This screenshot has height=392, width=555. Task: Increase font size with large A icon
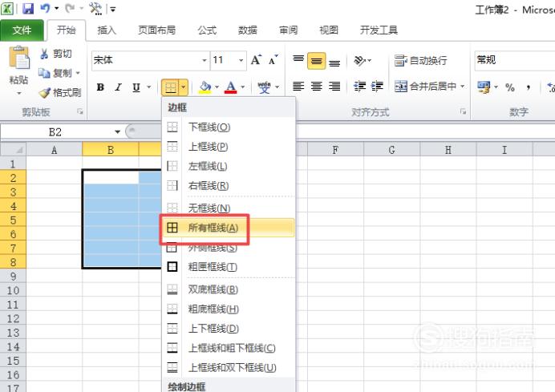(x=256, y=60)
